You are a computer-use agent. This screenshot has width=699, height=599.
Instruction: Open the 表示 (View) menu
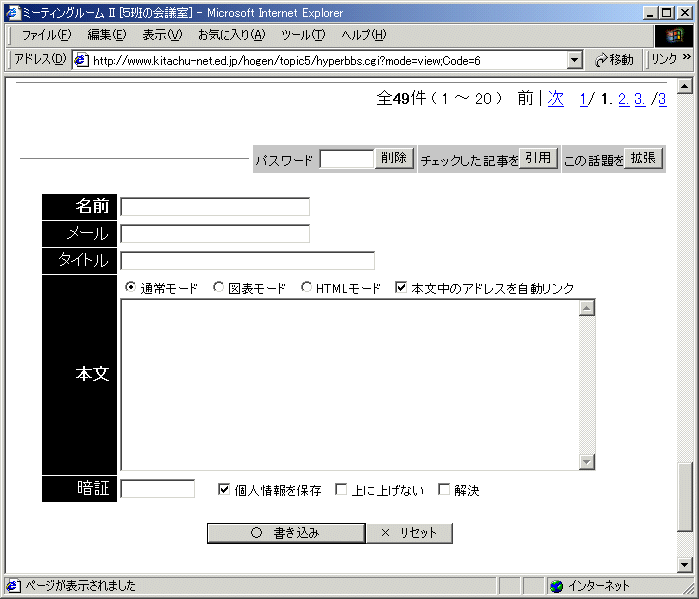[162, 35]
